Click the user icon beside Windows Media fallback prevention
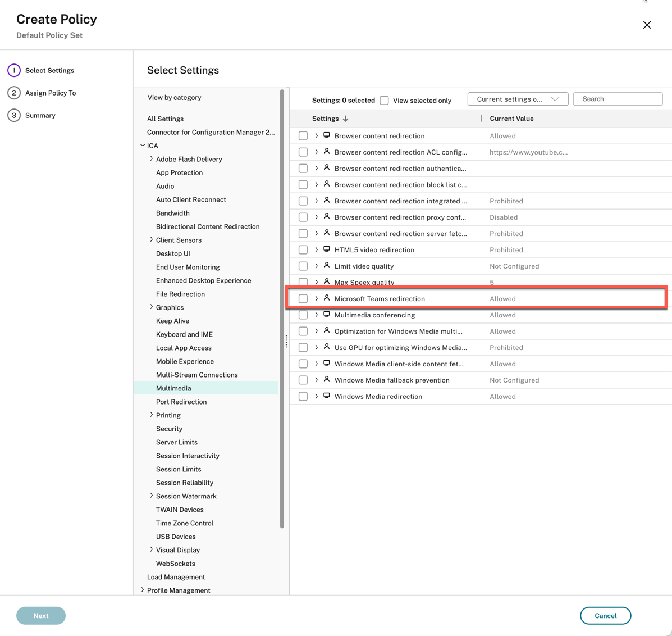Viewport: 672px width, 636px height. pos(327,380)
